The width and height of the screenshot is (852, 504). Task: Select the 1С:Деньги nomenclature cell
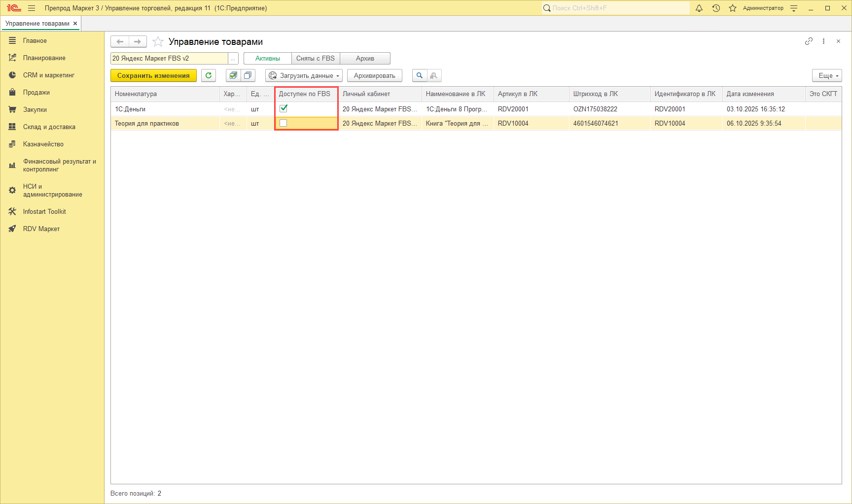pos(165,109)
